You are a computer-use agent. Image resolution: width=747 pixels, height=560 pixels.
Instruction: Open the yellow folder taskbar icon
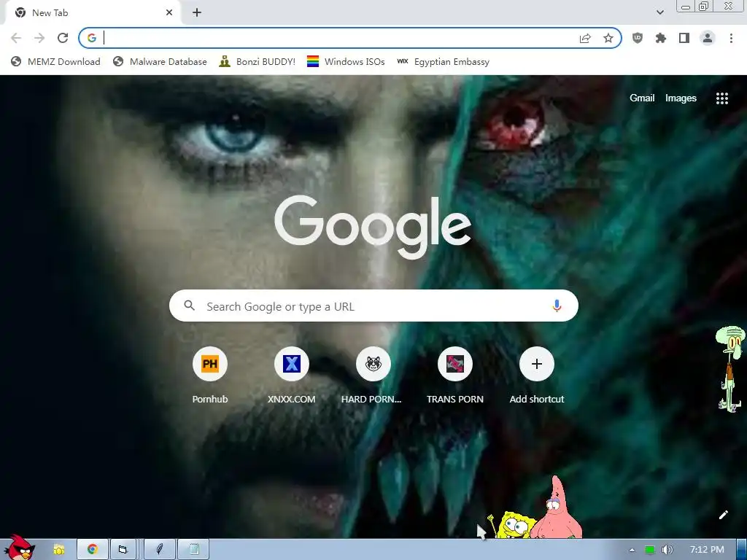(x=58, y=550)
